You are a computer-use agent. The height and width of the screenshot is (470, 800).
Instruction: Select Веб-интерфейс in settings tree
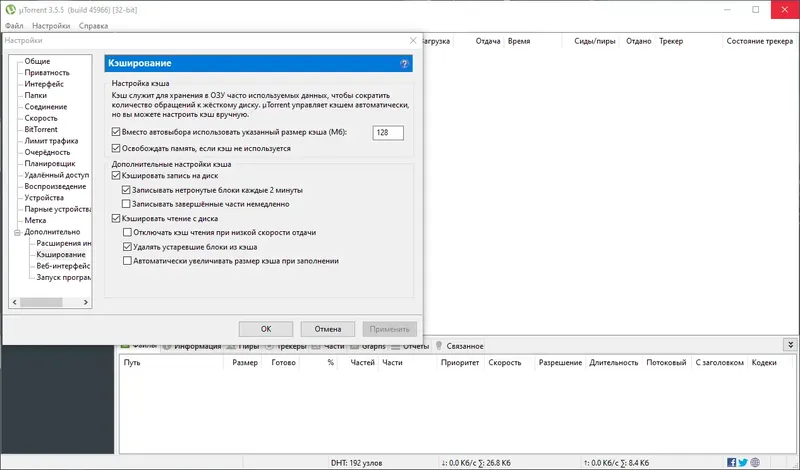coord(63,266)
